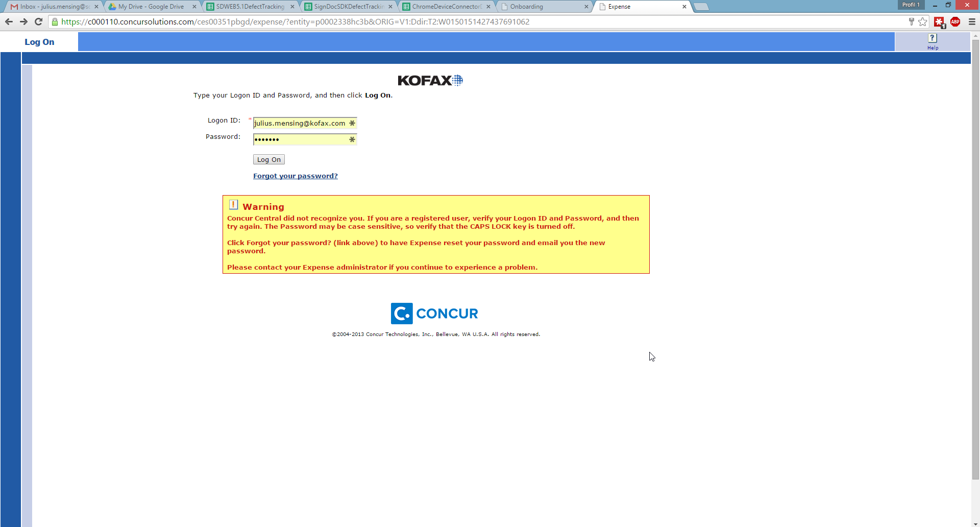Click the warning exclamation icon
This screenshot has width=980, height=527.
click(x=233, y=205)
